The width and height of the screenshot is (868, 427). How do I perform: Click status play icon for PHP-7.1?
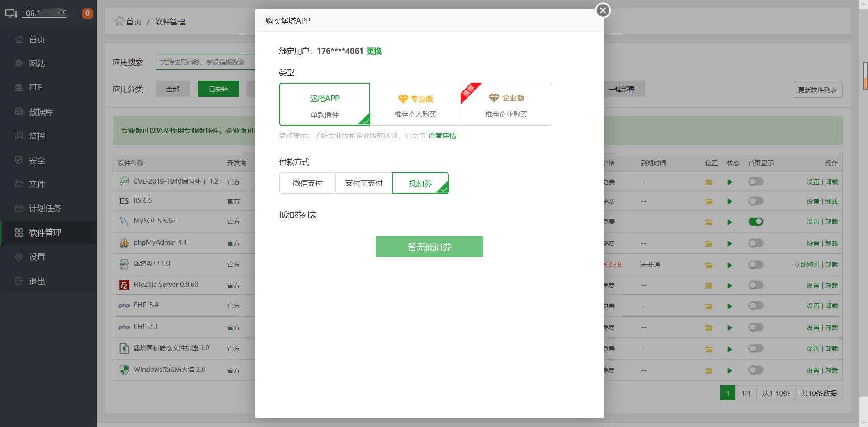[730, 328]
